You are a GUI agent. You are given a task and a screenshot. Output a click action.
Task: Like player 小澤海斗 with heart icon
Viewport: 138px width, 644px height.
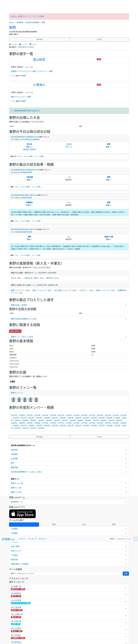pos(11,101)
